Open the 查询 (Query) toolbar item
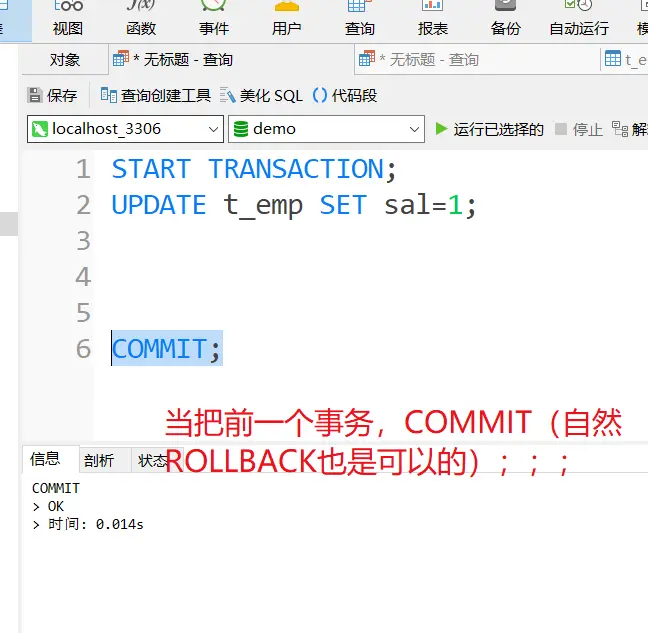Screen dimensions: 648x633 tap(360, 19)
